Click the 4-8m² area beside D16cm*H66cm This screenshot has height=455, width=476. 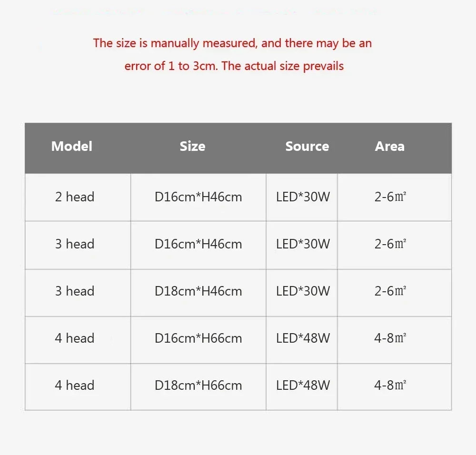pos(390,338)
